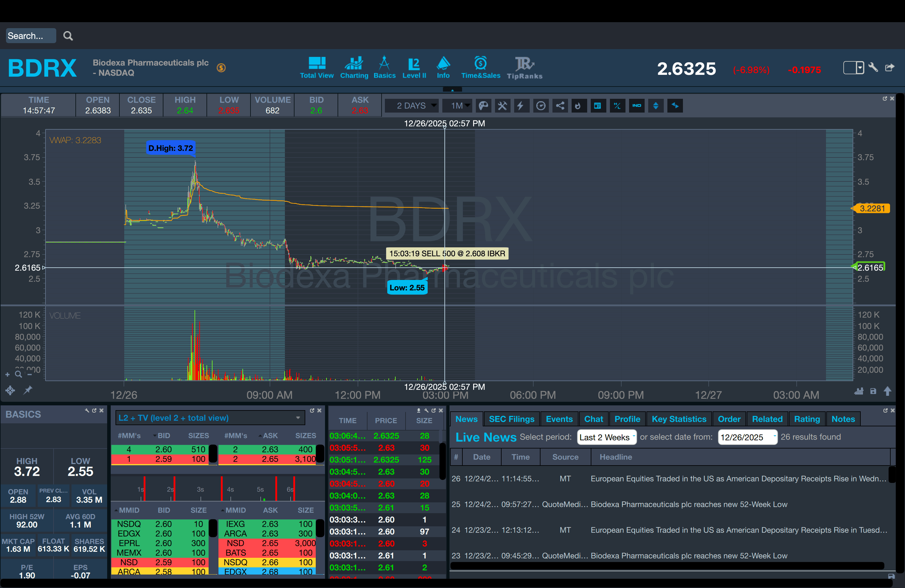Open the Last 2 Weeks period dropdown
This screenshot has width=905, height=588.
(606, 437)
